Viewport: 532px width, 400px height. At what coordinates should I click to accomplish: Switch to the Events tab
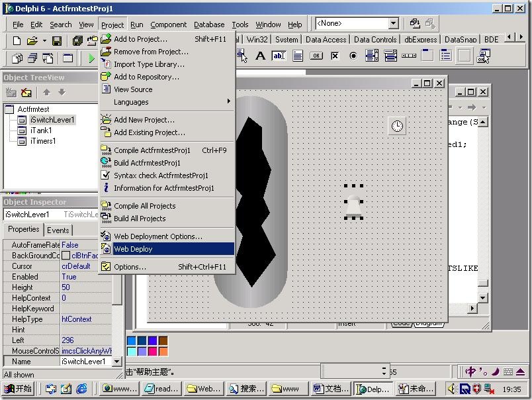[58, 230]
